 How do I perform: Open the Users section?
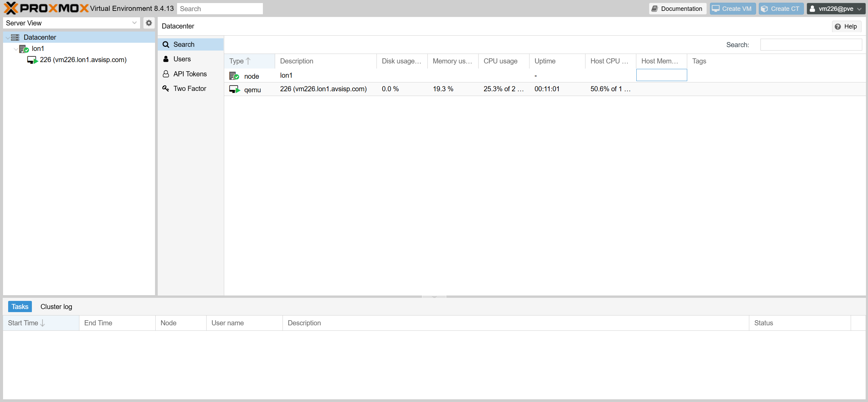click(x=191, y=59)
